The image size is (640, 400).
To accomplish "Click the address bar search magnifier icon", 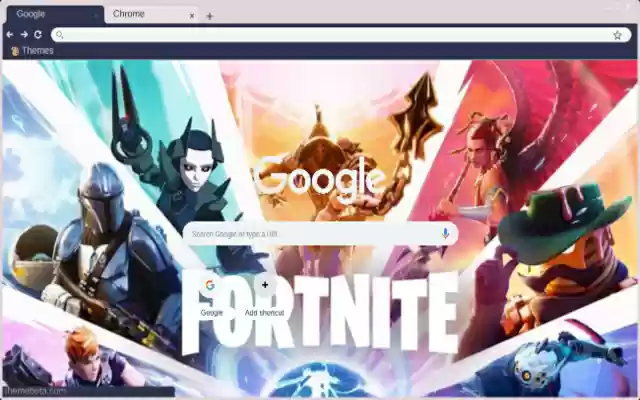I will (60, 35).
